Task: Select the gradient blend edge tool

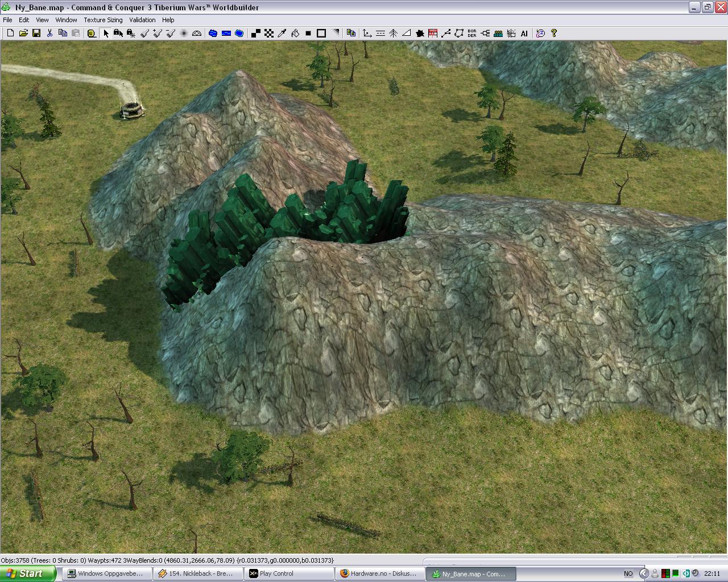Action: tap(336, 33)
